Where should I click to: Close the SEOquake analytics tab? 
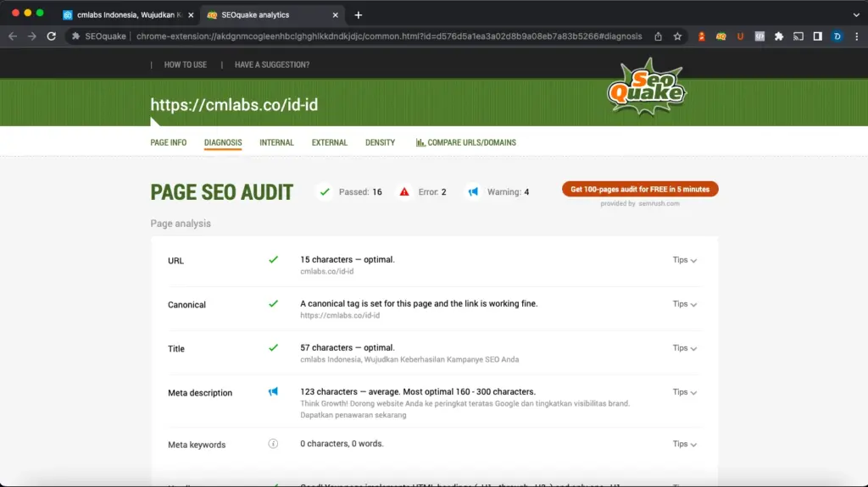pyautogui.click(x=335, y=15)
